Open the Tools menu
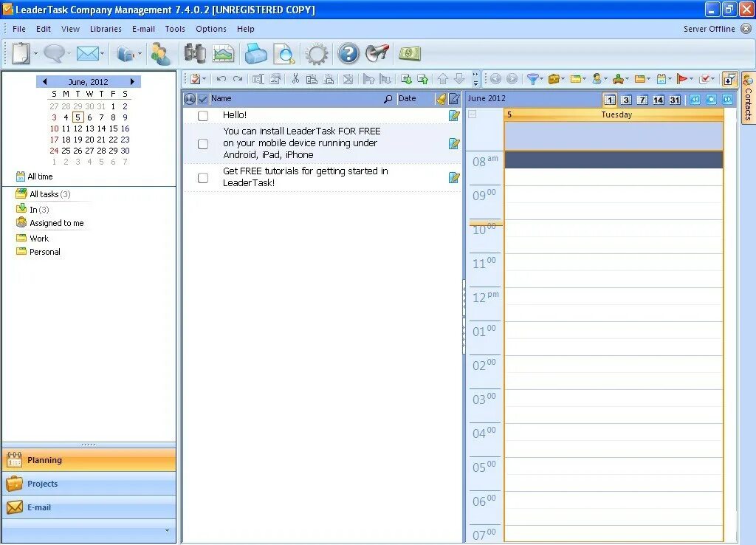756x545 pixels. click(x=175, y=29)
